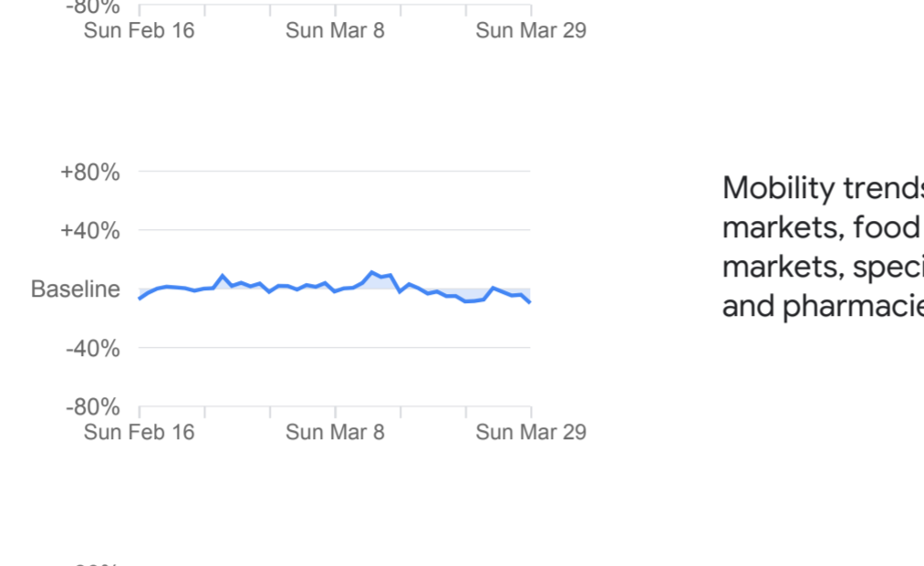Click the blue line's final data point
Screen dimensions: 924x566
[x=530, y=302]
